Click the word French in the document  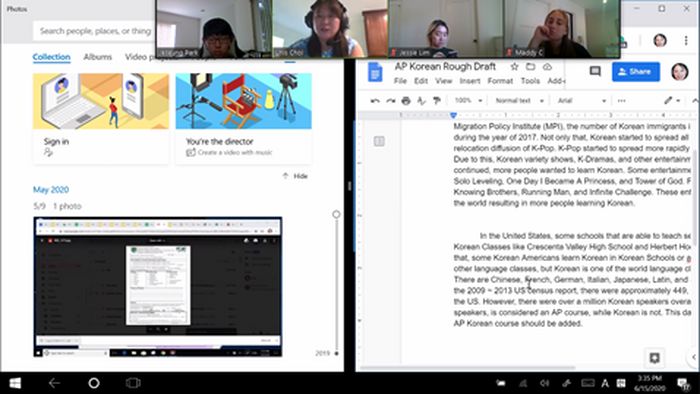(537, 280)
